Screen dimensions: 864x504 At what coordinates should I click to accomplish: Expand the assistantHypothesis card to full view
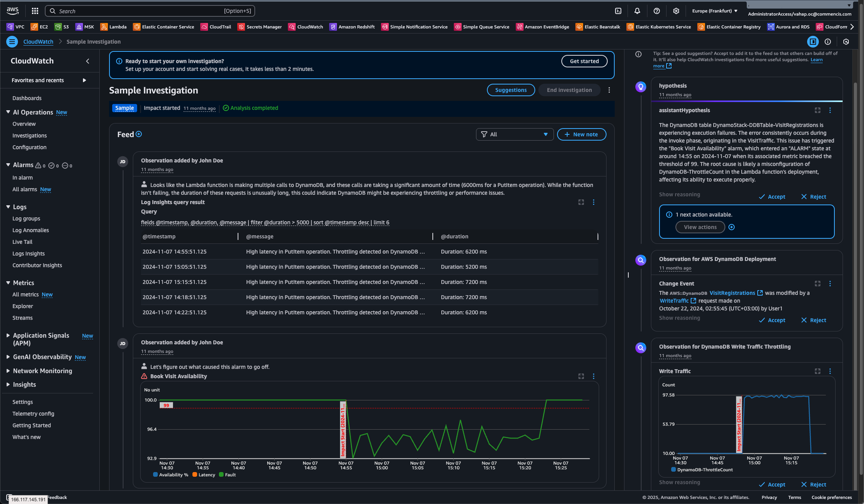[x=818, y=110]
